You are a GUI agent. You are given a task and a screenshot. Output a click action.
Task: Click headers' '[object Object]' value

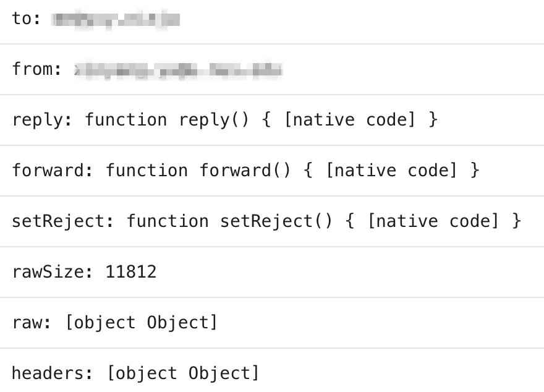coord(183,373)
